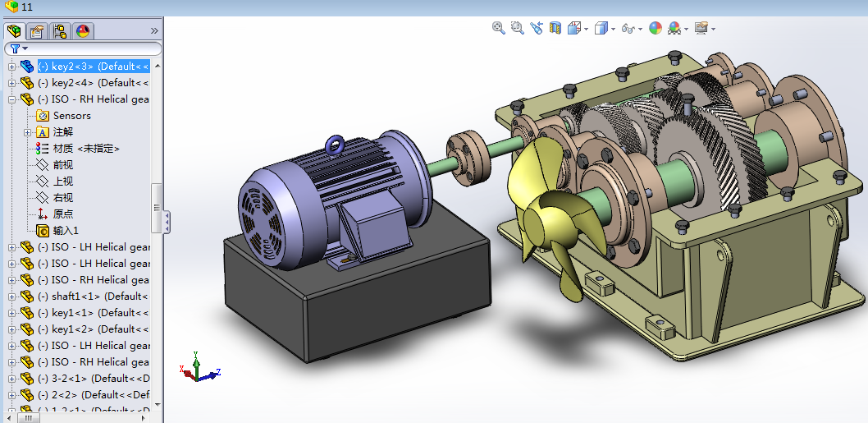Return to Previous View
The height and width of the screenshot is (423, 868).
536,28
